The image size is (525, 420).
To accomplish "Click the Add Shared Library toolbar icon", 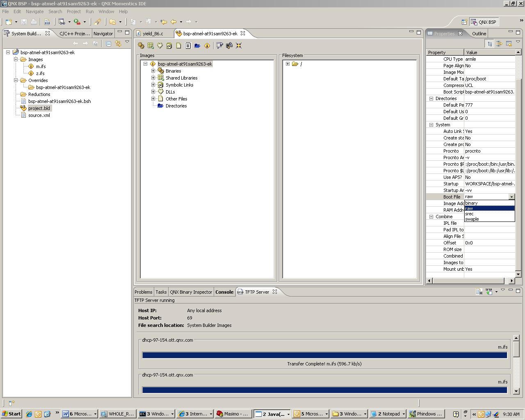I will [x=151, y=46].
